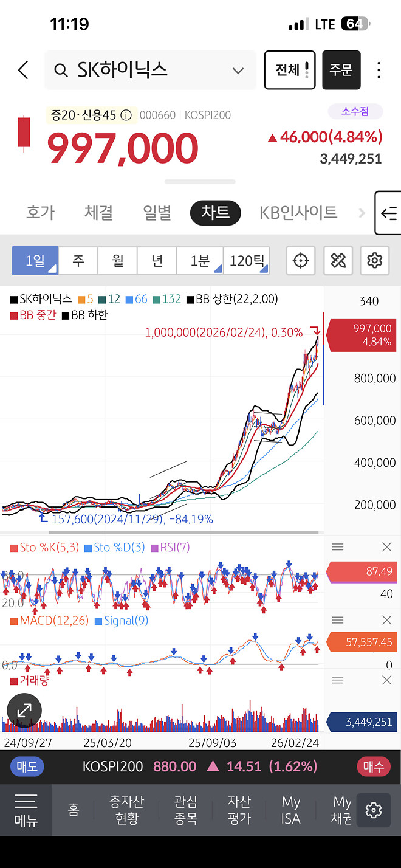Reorder handle of MACD panel
401x868 pixels.
click(x=338, y=620)
